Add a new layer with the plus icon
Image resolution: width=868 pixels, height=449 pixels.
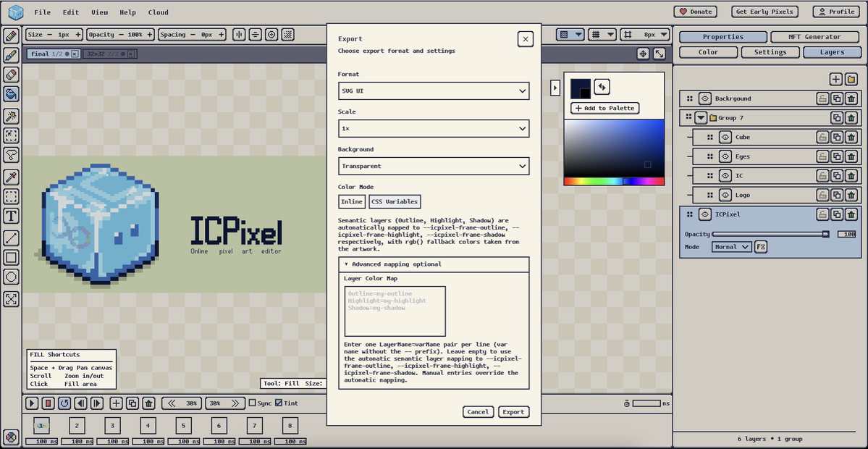point(836,79)
